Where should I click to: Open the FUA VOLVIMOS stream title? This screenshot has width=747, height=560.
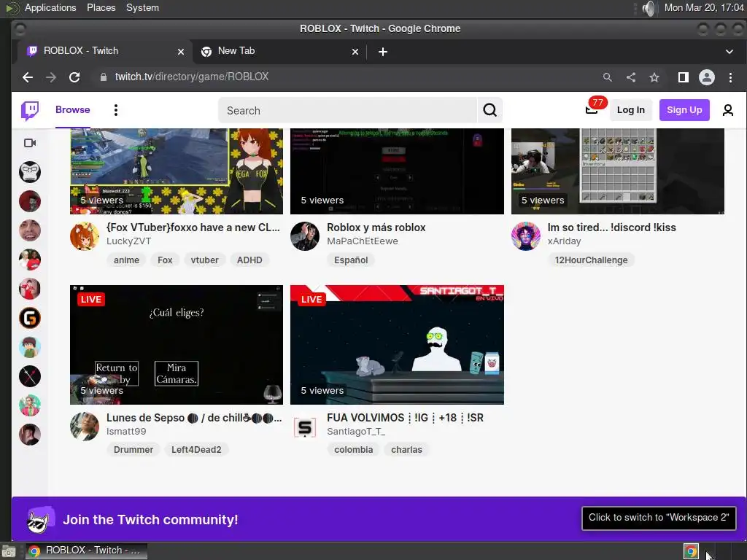pos(405,418)
